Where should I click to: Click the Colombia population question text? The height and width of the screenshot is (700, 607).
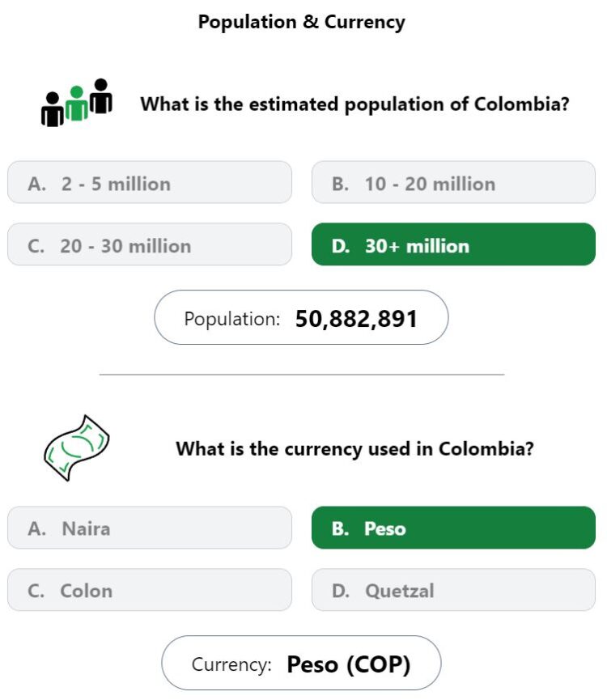(354, 104)
